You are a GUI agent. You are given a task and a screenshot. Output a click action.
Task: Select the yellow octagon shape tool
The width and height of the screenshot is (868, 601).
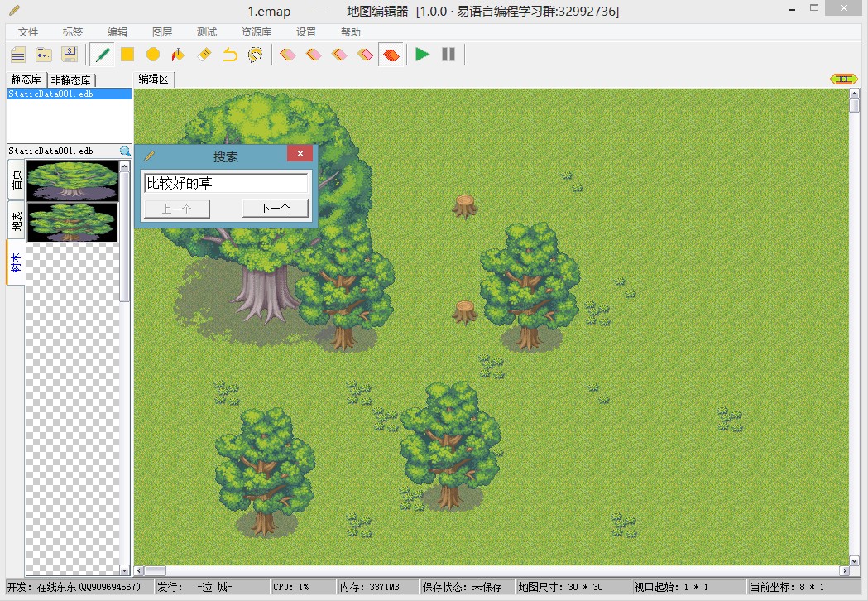(153, 55)
